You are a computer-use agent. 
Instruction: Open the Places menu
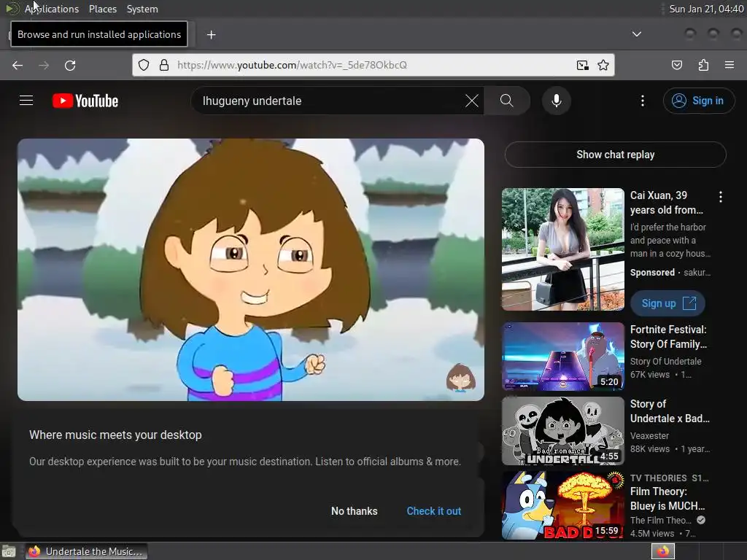[102, 9]
